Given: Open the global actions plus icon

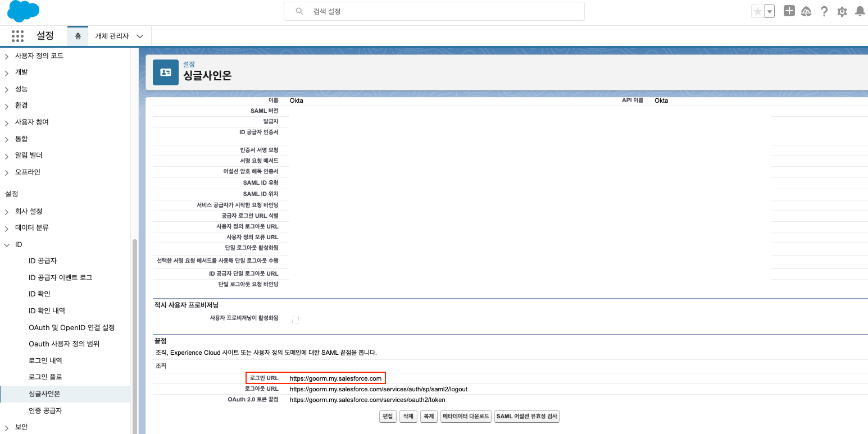Looking at the screenshot, I should coord(789,11).
